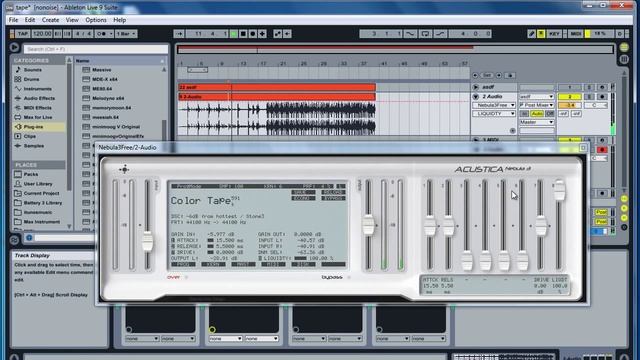
Task: Open the asdf input type dropdown
Action: pos(537,97)
